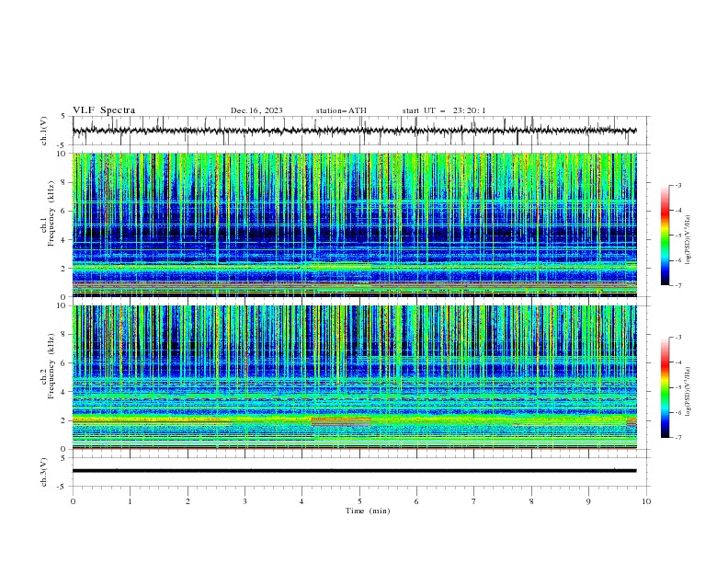Click the "Time (min)" axis label
The height and width of the screenshot is (563, 728).
pyautogui.click(x=368, y=511)
